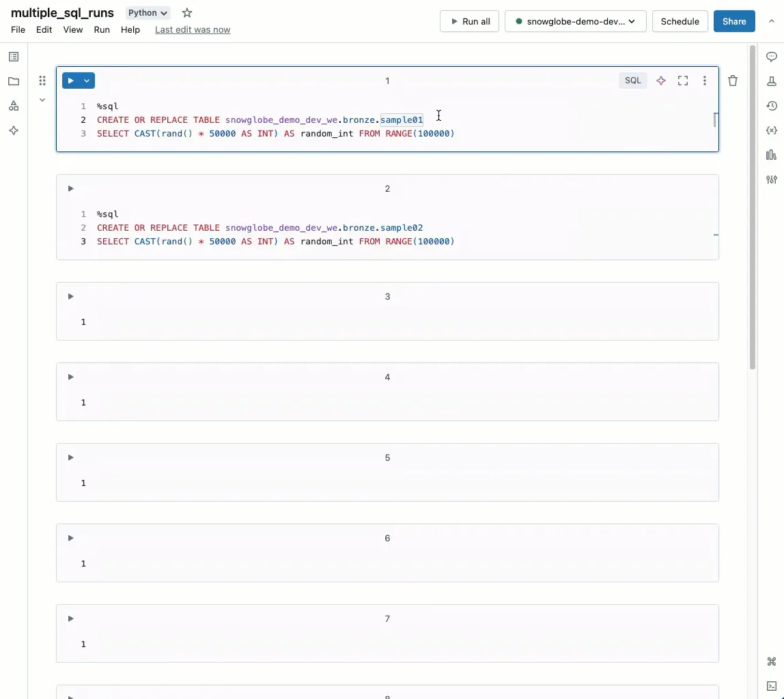Click the %sql magic line in cell 2
The width and height of the screenshot is (784, 699).
point(107,214)
